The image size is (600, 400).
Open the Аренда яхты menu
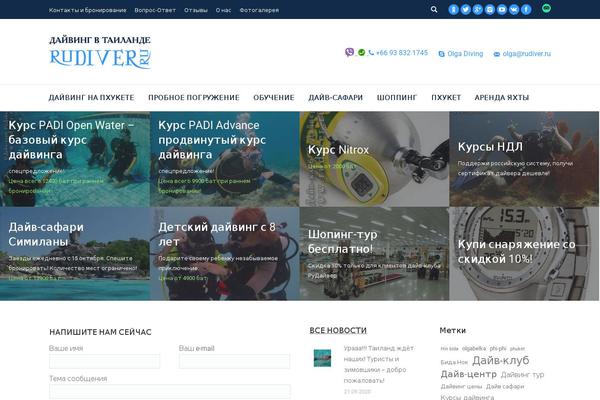point(502,98)
